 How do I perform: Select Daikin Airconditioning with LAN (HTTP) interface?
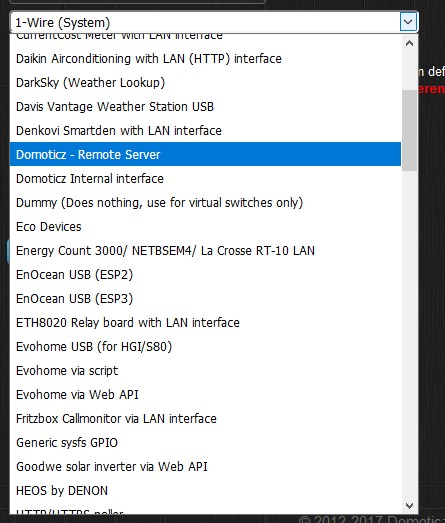[205, 59]
